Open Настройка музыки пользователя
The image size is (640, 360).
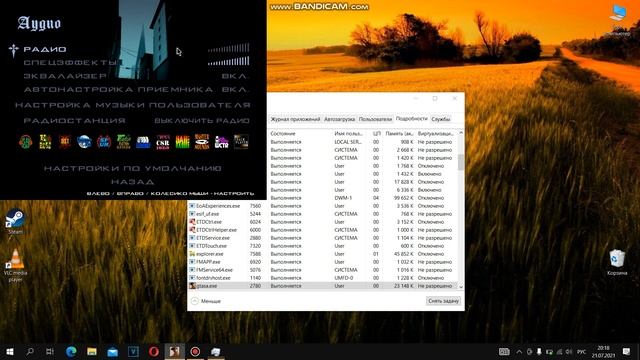(x=133, y=105)
